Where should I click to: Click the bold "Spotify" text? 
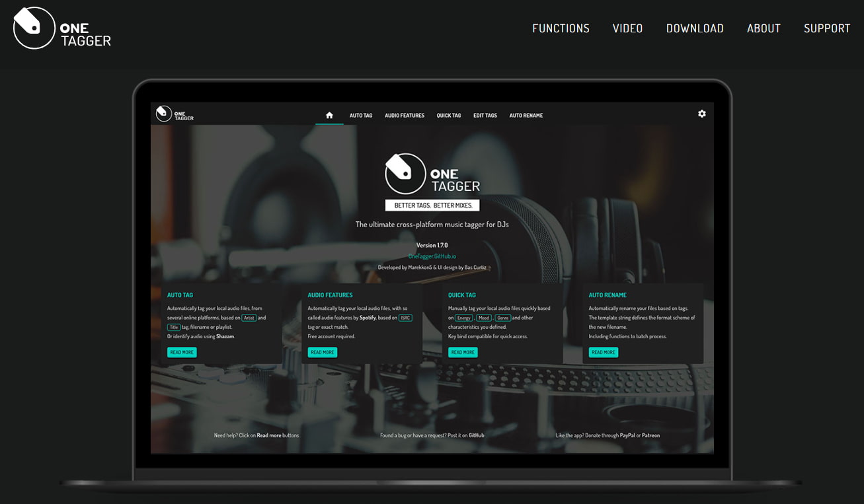point(368,318)
